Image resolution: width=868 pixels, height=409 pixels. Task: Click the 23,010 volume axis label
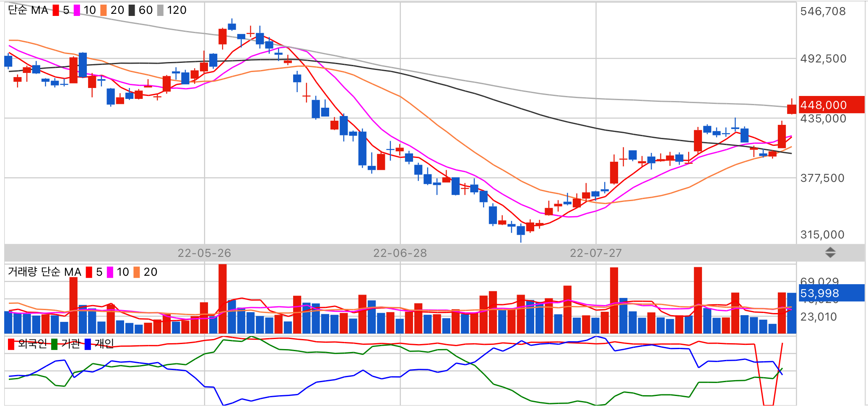(819, 317)
